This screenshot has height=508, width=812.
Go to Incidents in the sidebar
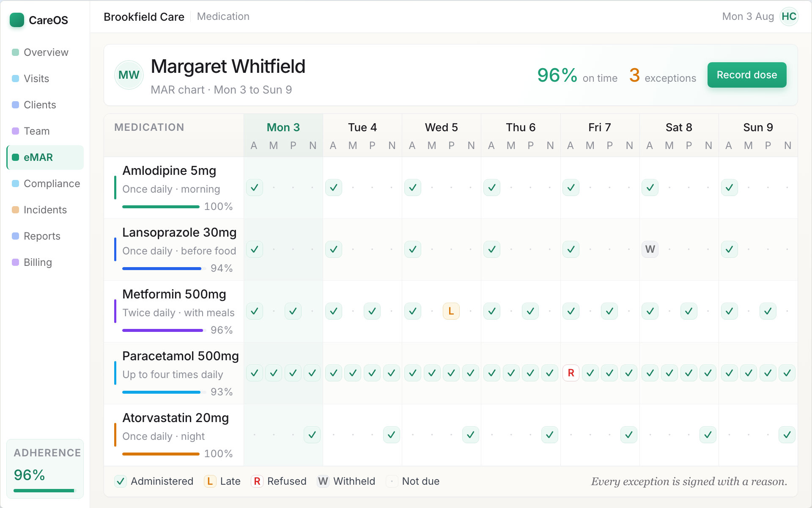pyautogui.click(x=45, y=210)
